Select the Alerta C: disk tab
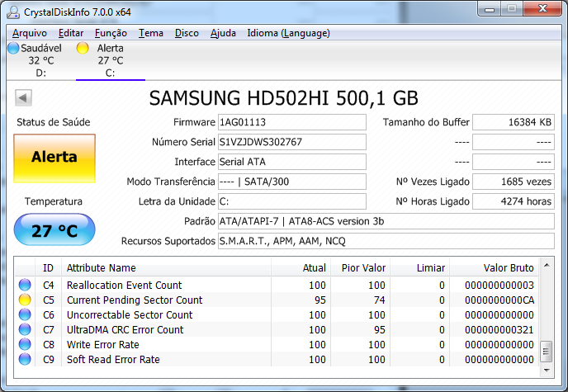 (110, 60)
